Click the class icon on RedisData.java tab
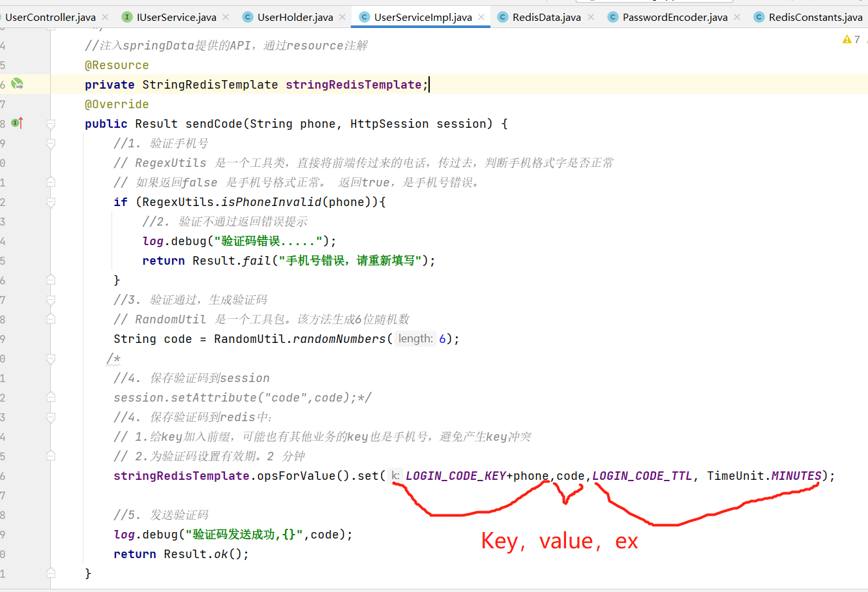This screenshot has width=868, height=592. pos(503,17)
